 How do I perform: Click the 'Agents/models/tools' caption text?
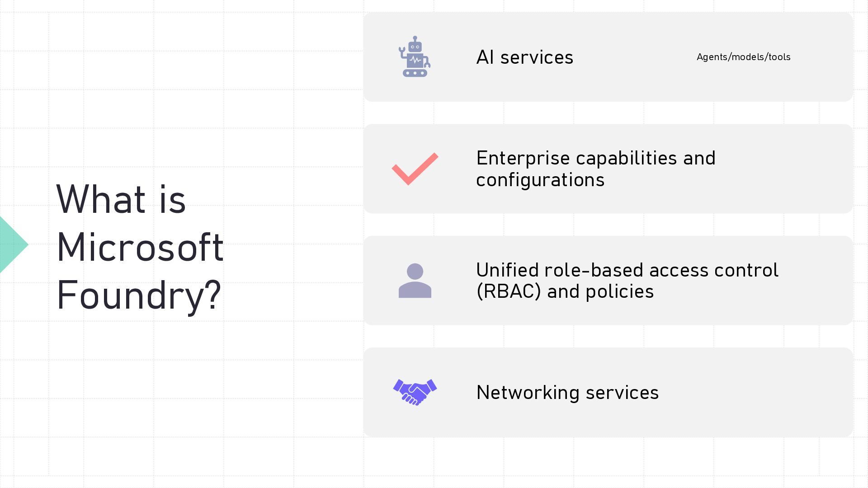point(743,57)
